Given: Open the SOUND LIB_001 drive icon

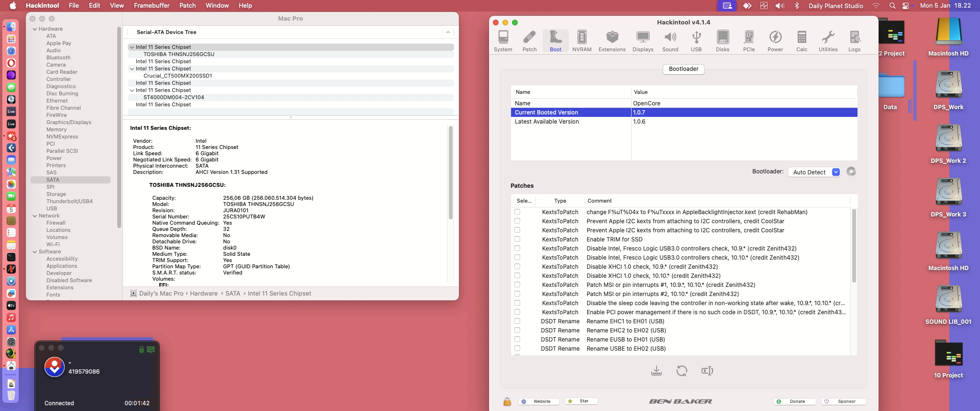Looking at the screenshot, I should [x=948, y=305].
